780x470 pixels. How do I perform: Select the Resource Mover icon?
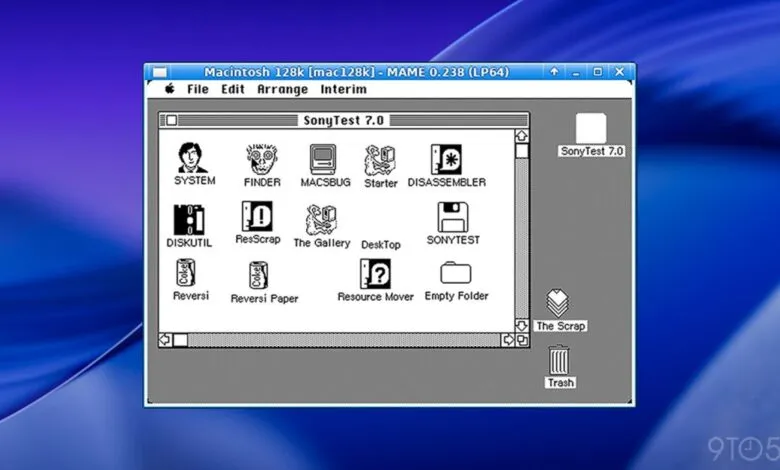click(x=375, y=274)
